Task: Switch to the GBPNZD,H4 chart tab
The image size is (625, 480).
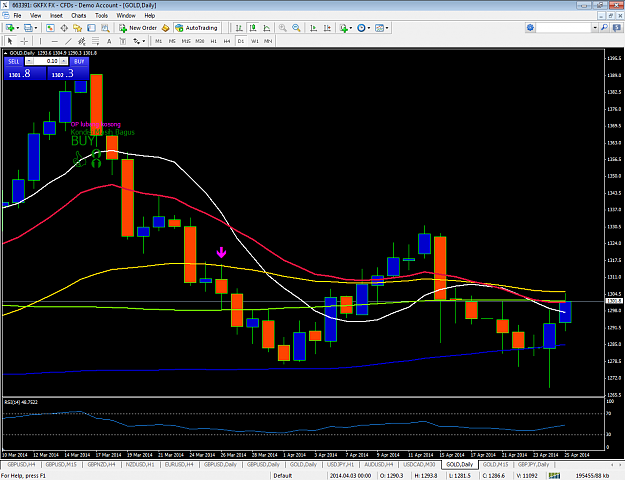Action: coord(101,465)
